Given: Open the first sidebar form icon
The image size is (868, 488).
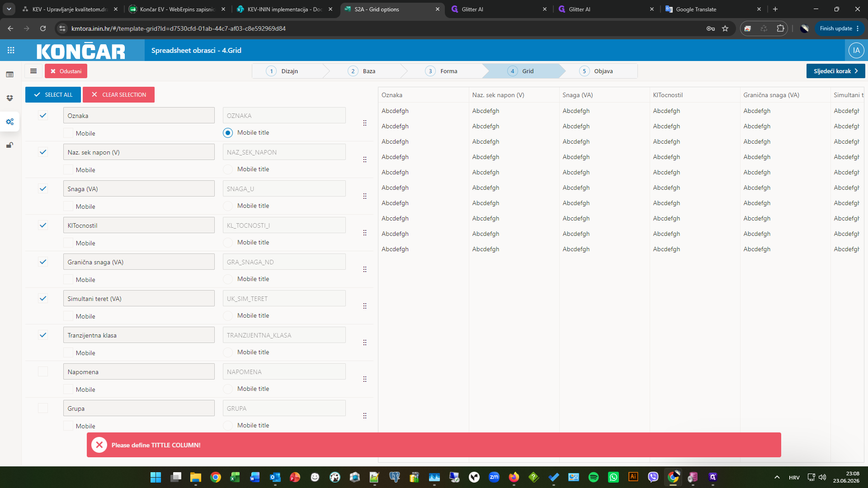Looking at the screenshot, I should (9, 75).
